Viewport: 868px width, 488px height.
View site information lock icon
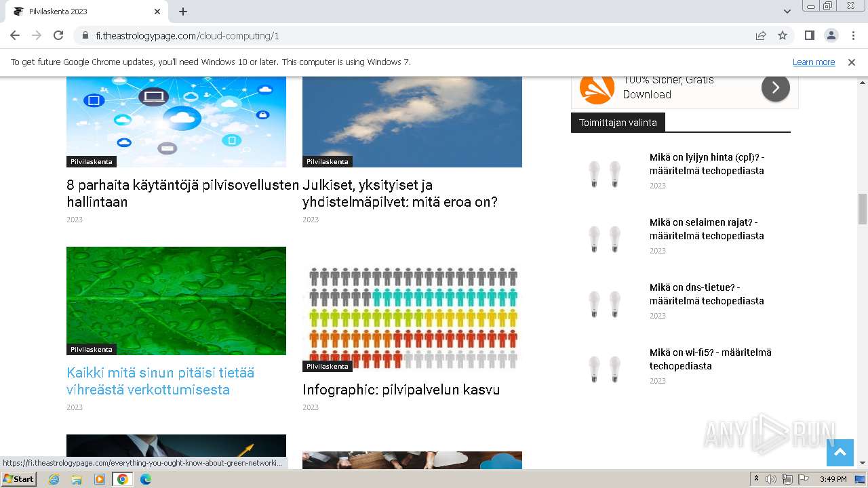tap(85, 36)
